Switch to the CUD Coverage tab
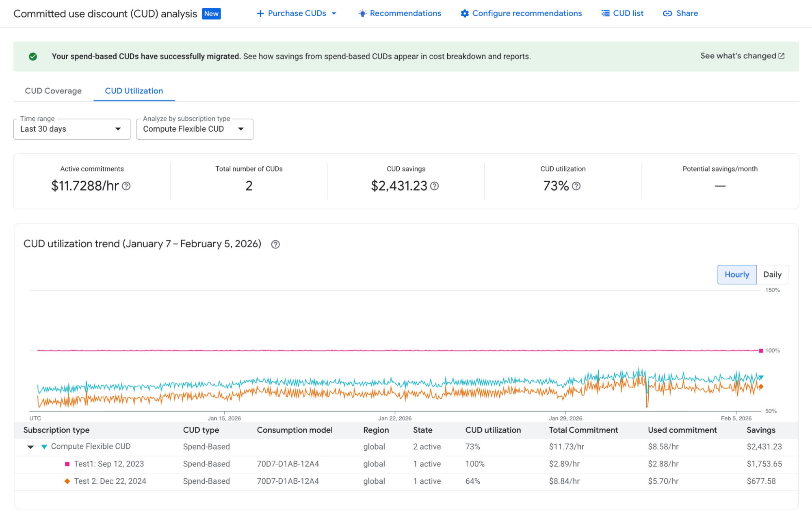Viewport: 812px width, 517px height. [x=53, y=91]
